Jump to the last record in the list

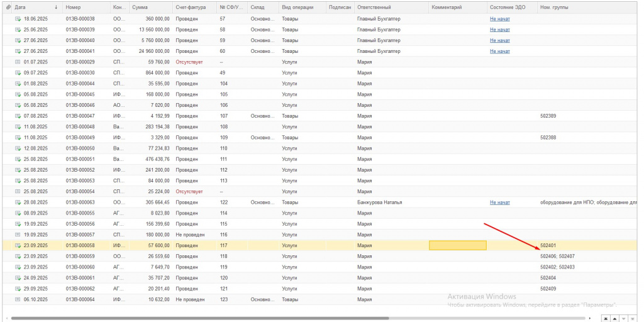[633, 318]
